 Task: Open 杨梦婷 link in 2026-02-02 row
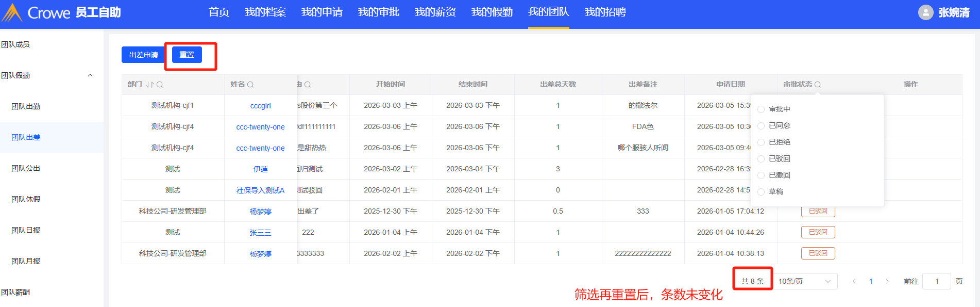coord(260,254)
